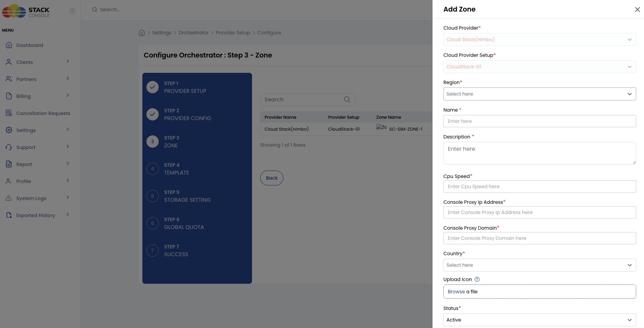Click the Step 7 number circle
This screenshot has width=644, height=328.
[153, 250]
